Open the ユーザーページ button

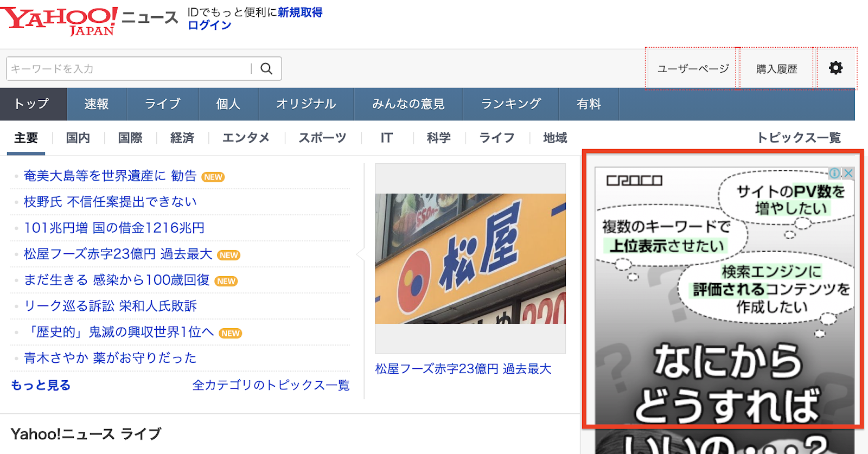tap(693, 69)
